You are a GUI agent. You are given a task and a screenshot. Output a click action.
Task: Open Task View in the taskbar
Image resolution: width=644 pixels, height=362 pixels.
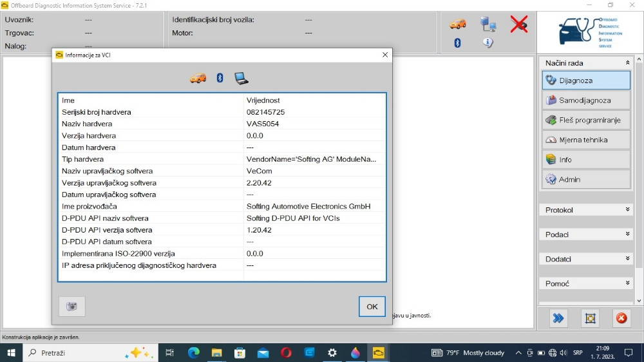point(169,352)
